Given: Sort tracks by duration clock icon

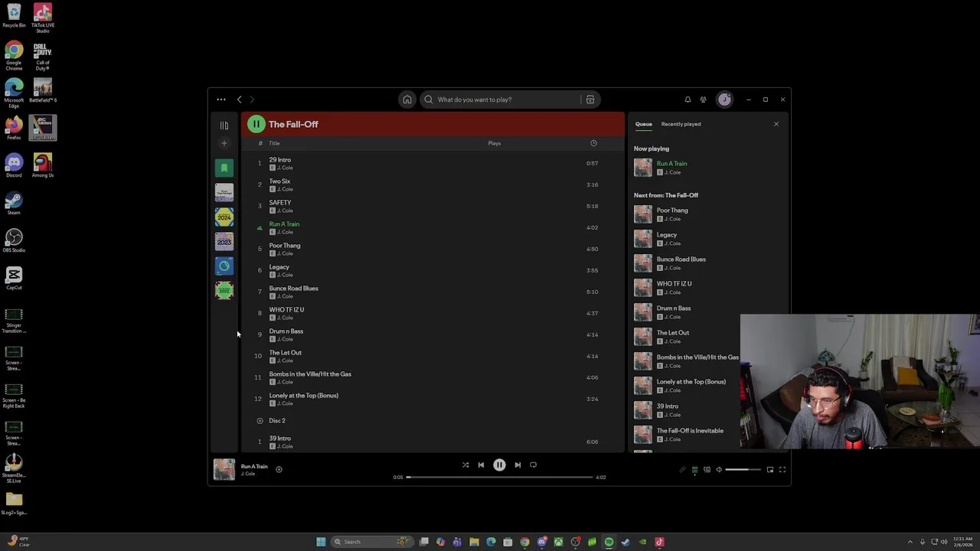Looking at the screenshot, I should tap(593, 143).
